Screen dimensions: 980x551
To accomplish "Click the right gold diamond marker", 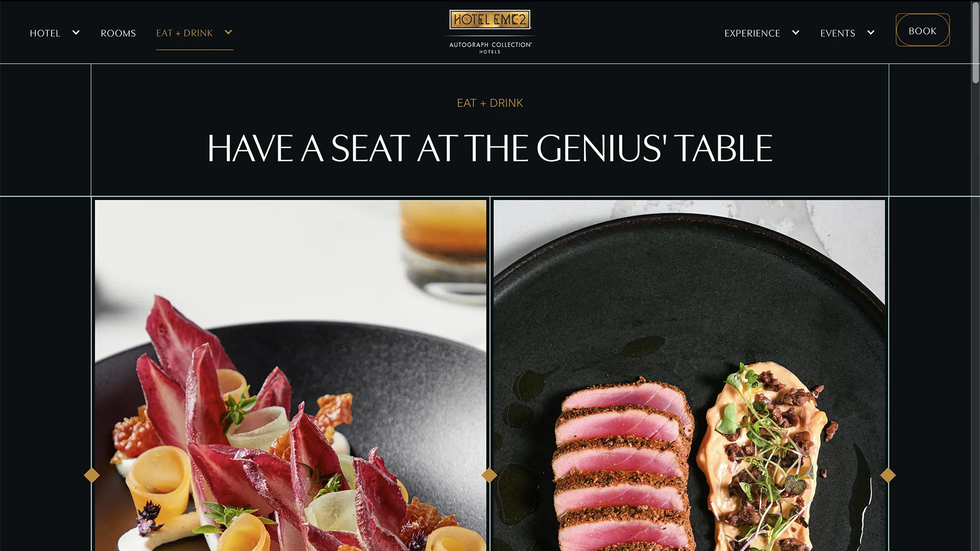I will click(x=888, y=475).
